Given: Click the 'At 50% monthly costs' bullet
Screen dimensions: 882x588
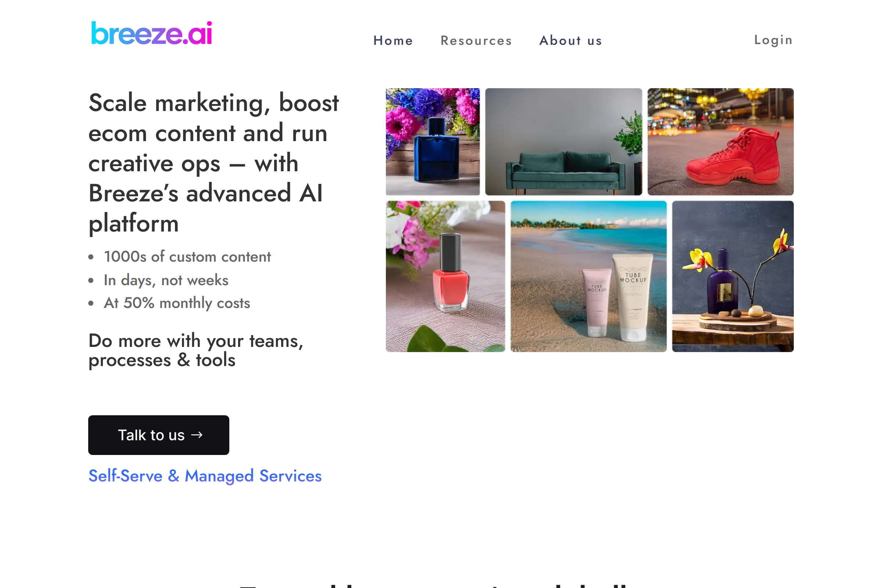Looking at the screenshot, I should click(x=177, y=303).
